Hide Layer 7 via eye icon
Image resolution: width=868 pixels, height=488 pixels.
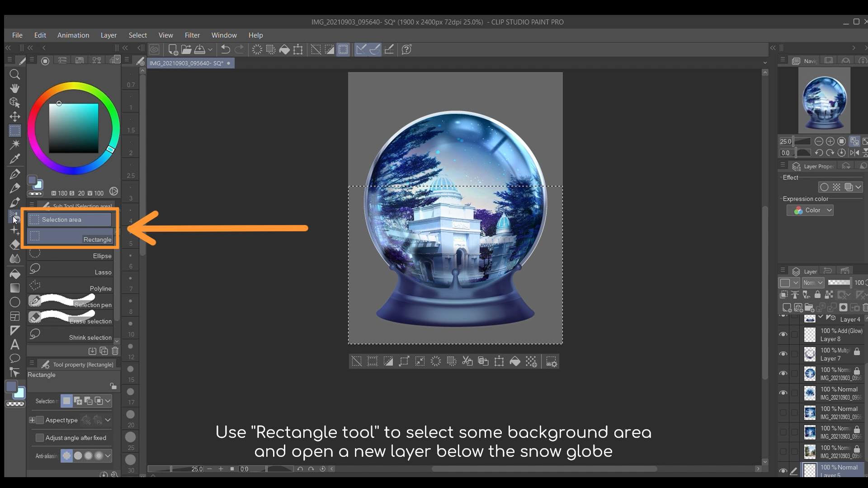783,354
